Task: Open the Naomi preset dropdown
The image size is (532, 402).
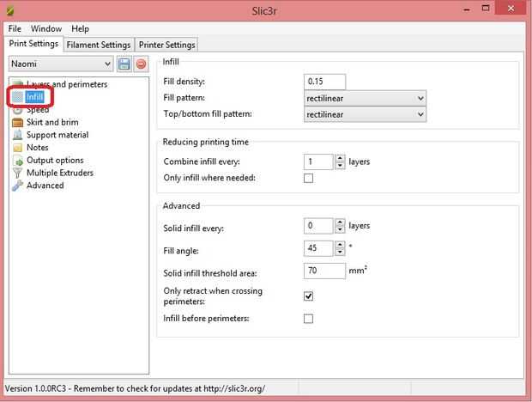Action: point(61,64)
